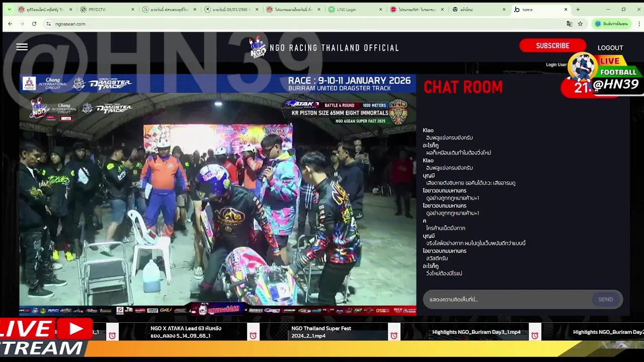
Task: Go back with browser back arrow
Action: [10, 24]
